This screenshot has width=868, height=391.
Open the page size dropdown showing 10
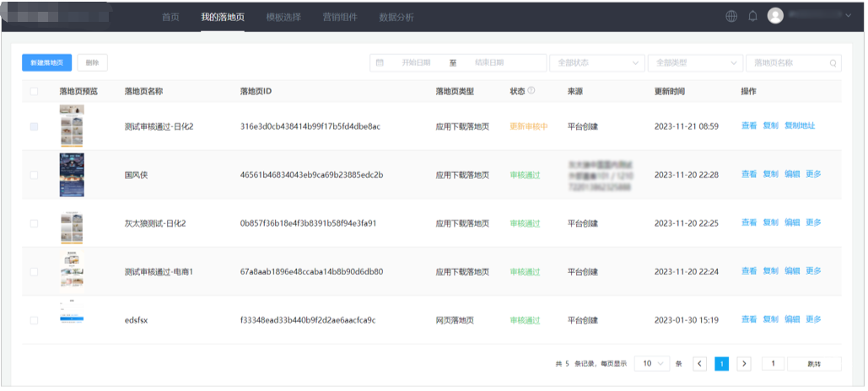(x=651, y=363)
